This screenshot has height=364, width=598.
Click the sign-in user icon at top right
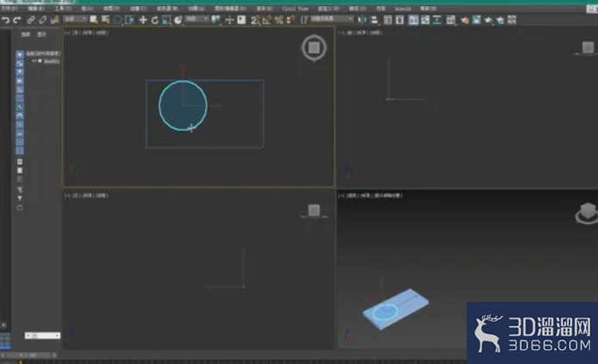592,9
